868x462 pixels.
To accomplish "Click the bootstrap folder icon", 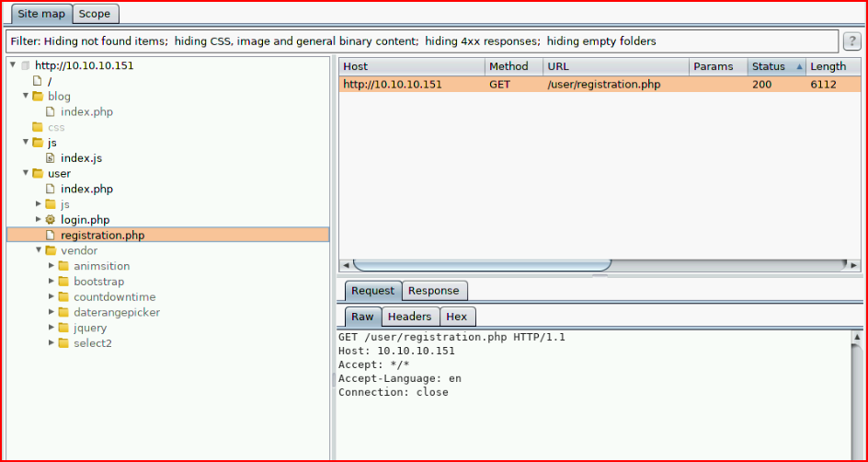I will pos(63,282).
